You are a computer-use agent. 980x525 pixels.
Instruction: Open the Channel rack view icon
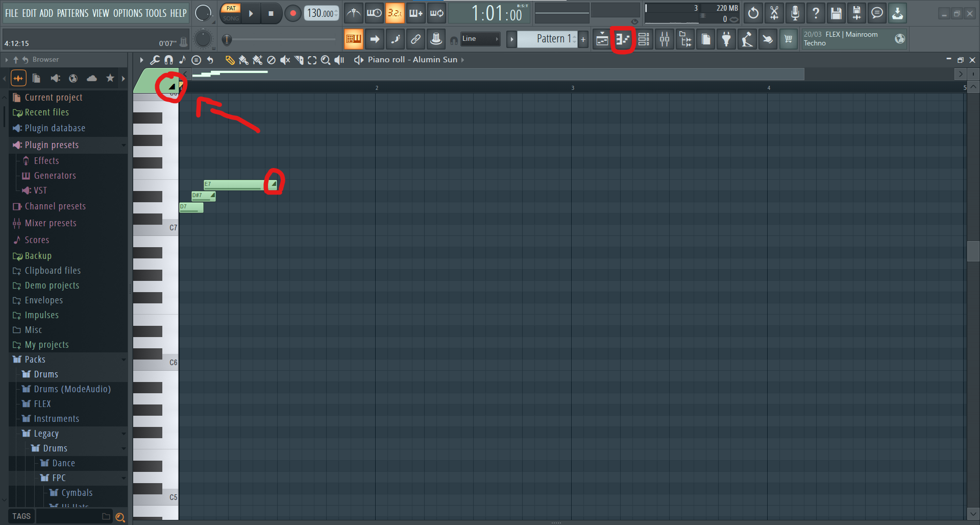coord(644,39)
